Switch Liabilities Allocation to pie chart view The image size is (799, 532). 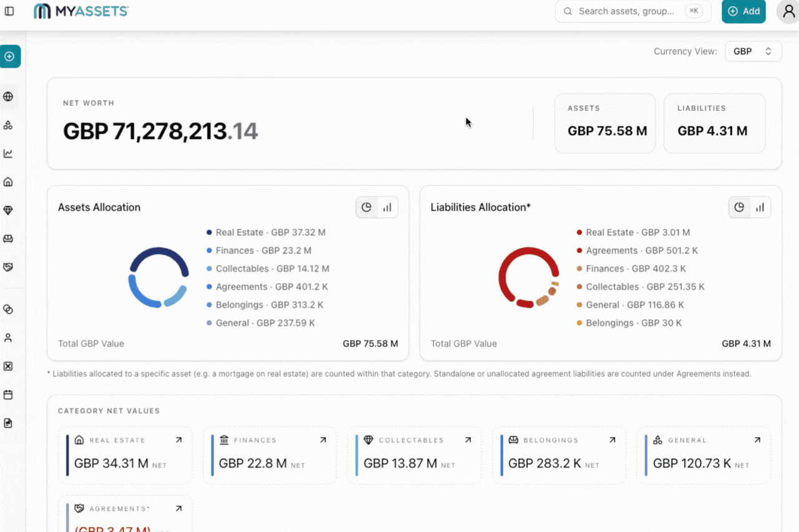pos(739,208)
